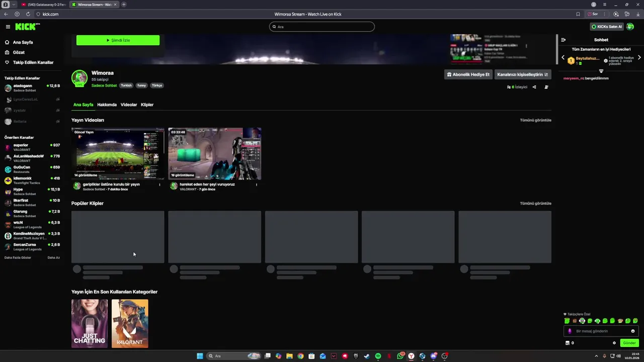The width and height of the screenshot is (644, 362).
Task: Switch to Hakkımda tab
Action: coord(107,105)
